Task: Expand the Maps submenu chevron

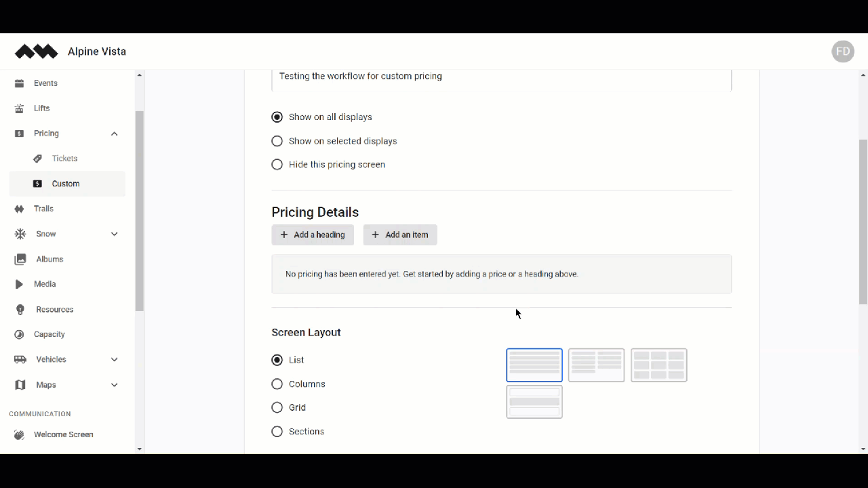Action: 114,385
